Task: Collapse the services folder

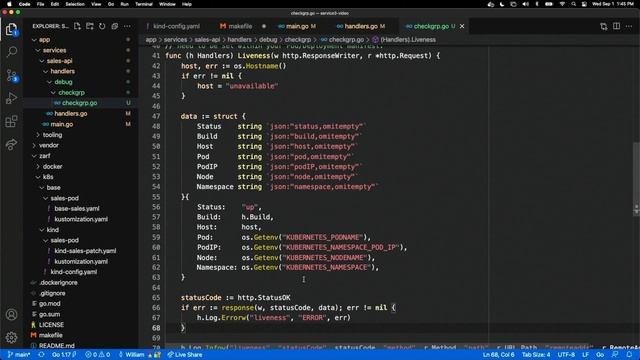Action: point(54,50)
